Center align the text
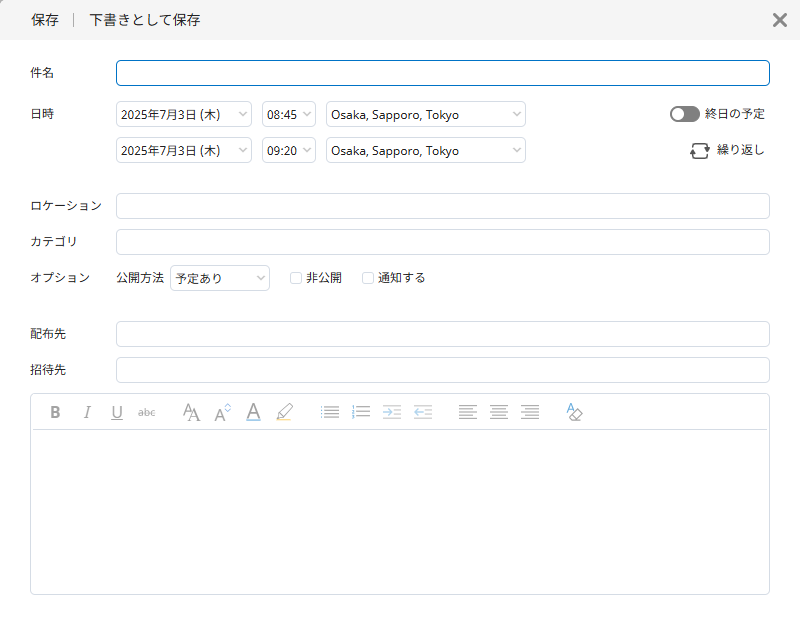Screen dimensions: 800x627 [x=499, y=412]
